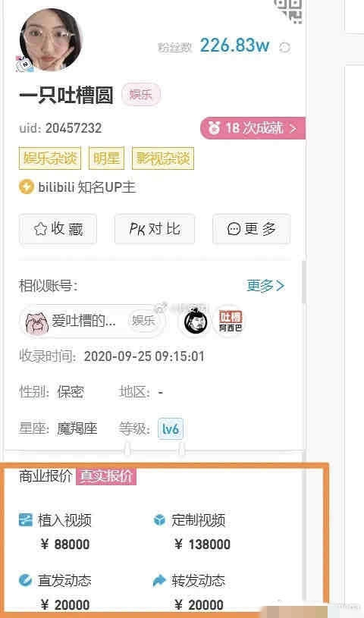
Task: Select the 娱乐杂谈 tag
Action: click(x=50, y=158)
